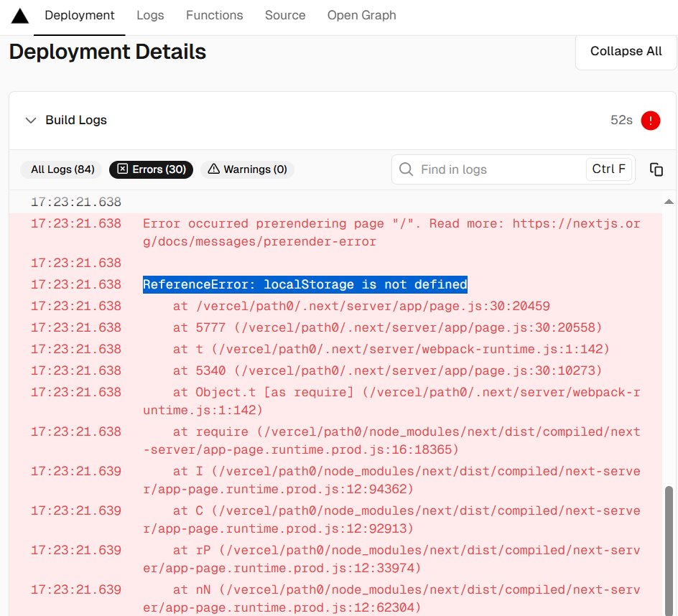The width and height of the screenshot is (678, 616).
Task: Open the Functions tab
Action: tap(215, 16)
